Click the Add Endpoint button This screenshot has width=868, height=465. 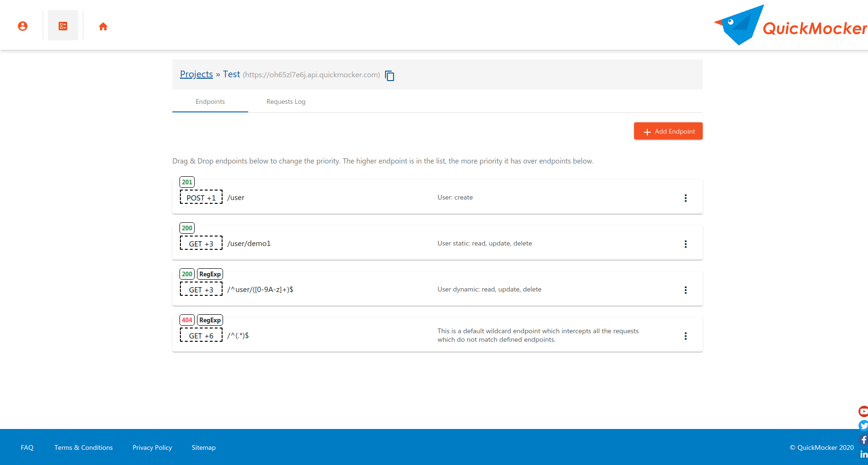tap(668, 131)
